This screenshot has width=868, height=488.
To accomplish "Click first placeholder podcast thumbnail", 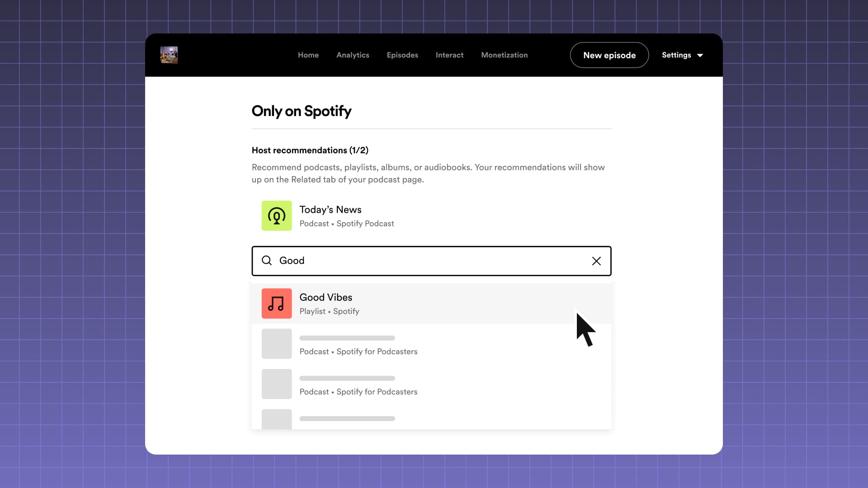I will 277,344.
